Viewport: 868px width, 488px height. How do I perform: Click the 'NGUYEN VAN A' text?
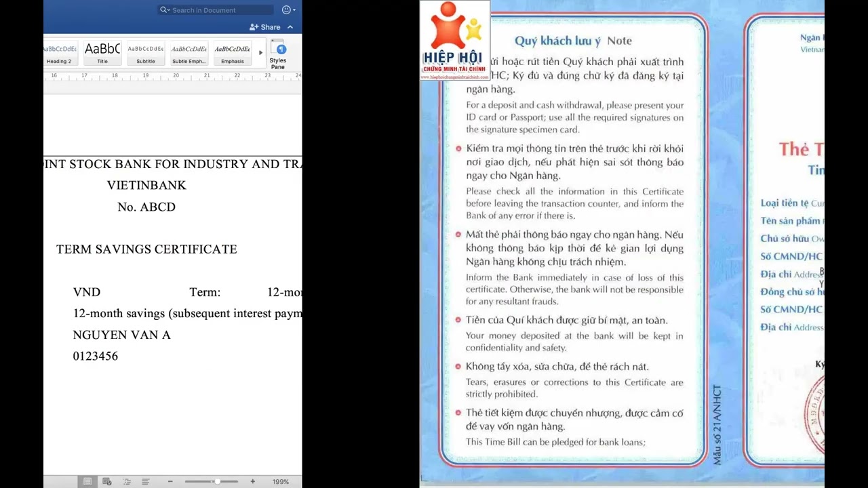tap(122, 335)
